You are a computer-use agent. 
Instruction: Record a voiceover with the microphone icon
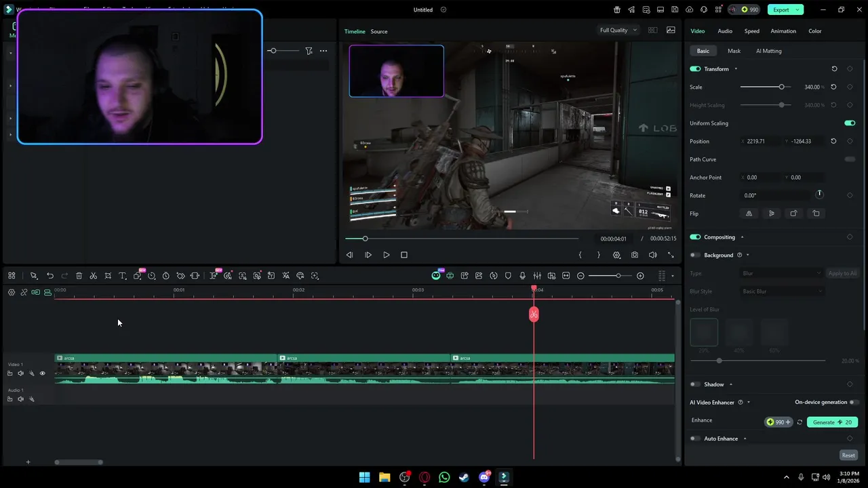(x=522, y=276)
